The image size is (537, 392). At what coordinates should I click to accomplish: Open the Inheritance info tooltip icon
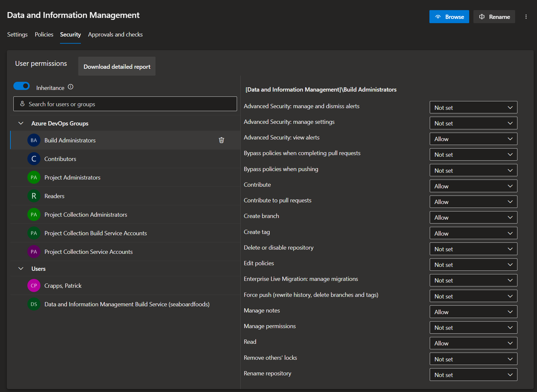pyautogui.click(x=70, y=87)
